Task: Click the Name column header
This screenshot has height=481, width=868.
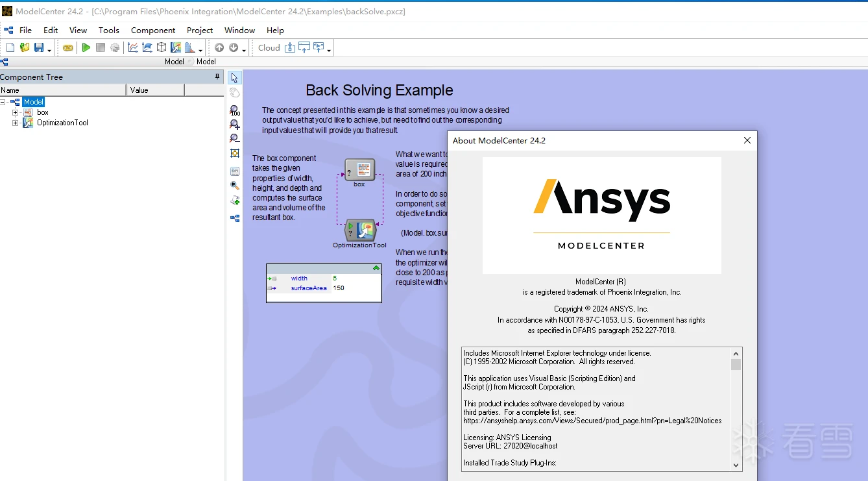Action: pyautogui.click(x=63, y=90)
